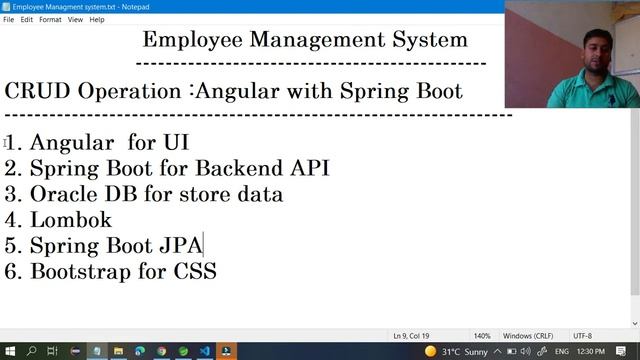Open the Format menu

pyautogui.click(x=50, y=20)
